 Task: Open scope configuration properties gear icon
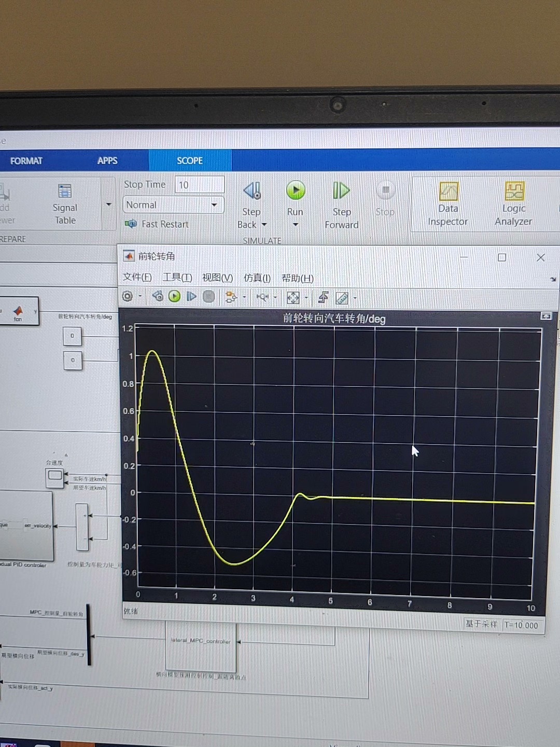(x=127, y=296)
